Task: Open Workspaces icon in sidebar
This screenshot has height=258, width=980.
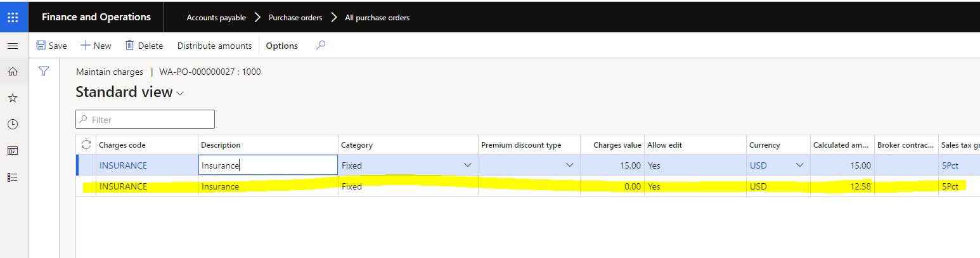Action: (13, 151)
